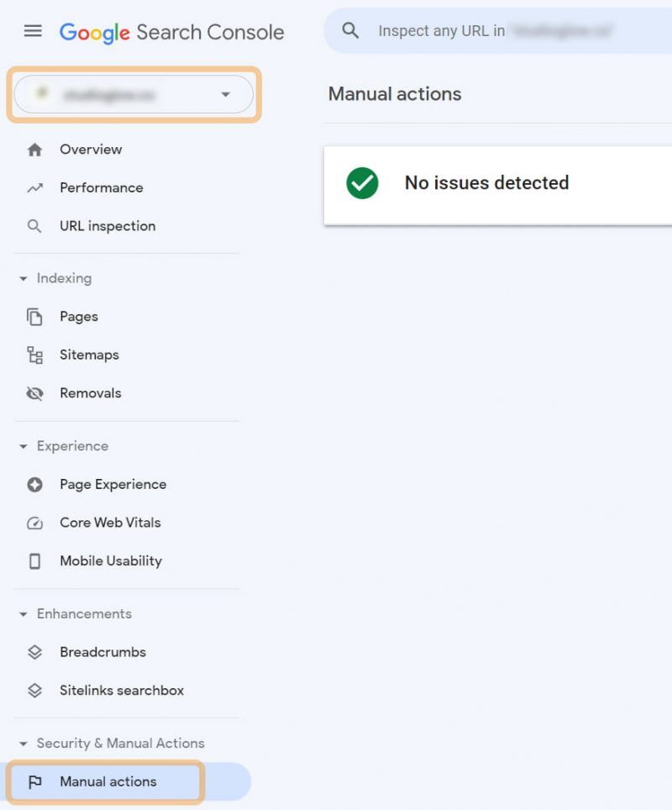Click the Mobile Usability phone icon

(34, 560)
